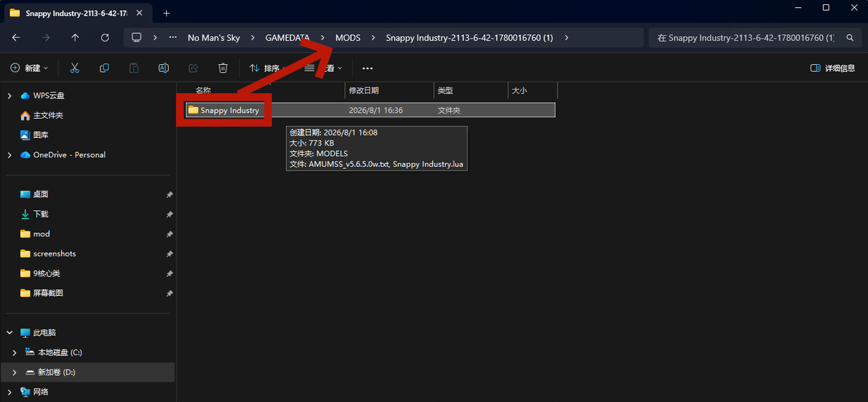
Task: Click No Man's Sky in breadcrumb
Action: (213, 38)
